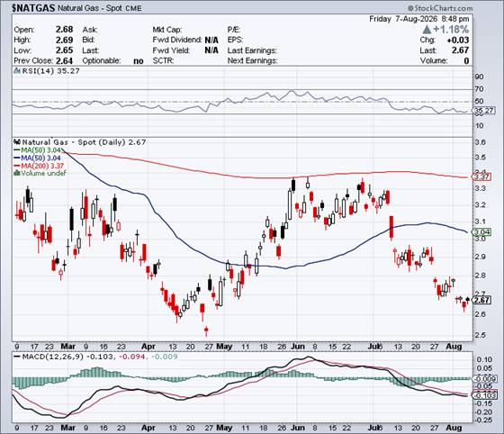Click the 35.27 RSI value tag
This screenshot has width=504, height=434.
[x=484, y=111]
